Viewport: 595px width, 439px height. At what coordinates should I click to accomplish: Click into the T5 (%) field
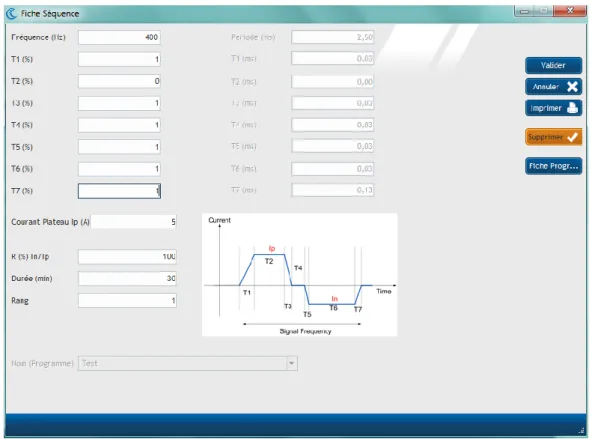tap(119, 147)
